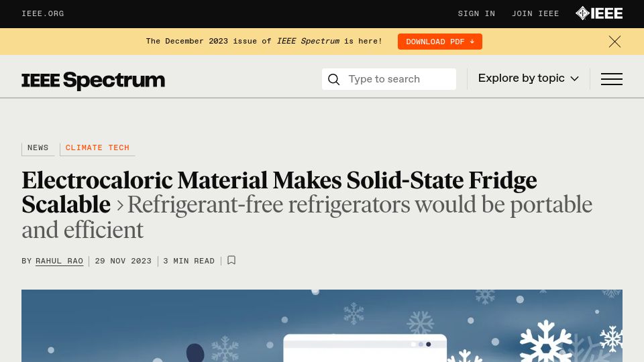
Task: Click the 29 Nov 2023 date
Action: click(123, 261)
